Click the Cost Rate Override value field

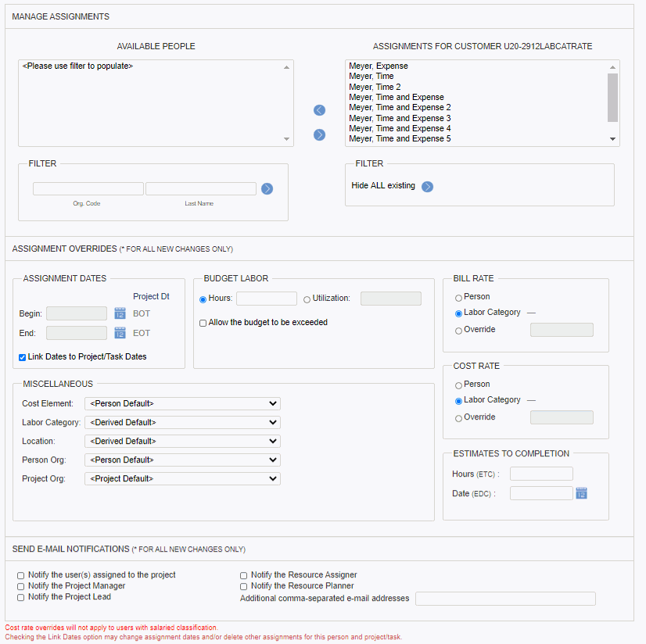click(x=562, y=417)
